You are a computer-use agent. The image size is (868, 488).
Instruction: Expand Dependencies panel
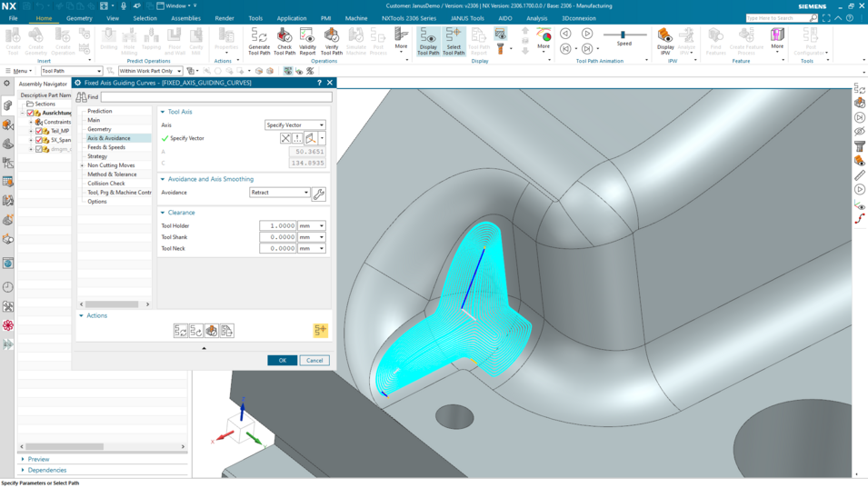[x=23, y=471]
